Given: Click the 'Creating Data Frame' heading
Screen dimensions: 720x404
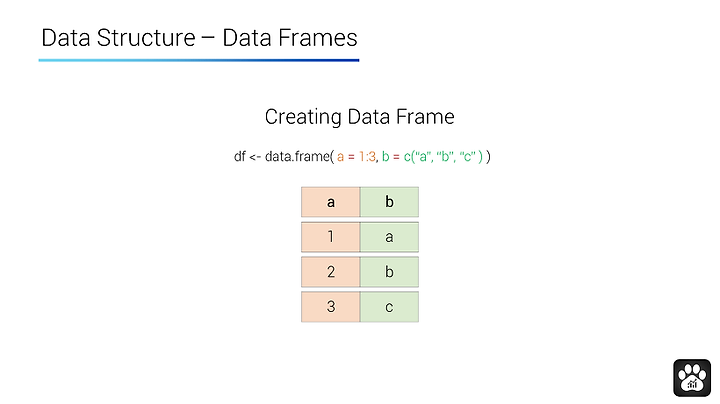Looking at the screenshot, I should [x=360, y=117].
